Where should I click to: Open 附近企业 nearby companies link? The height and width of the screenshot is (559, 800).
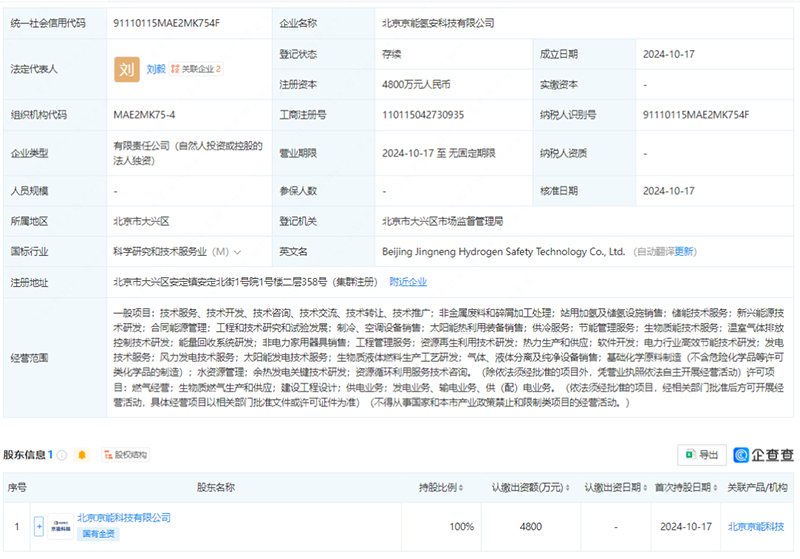pos(408,282)
